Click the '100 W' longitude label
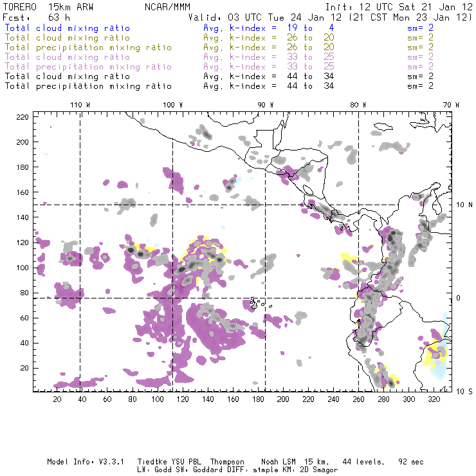The height and width of the screenshot is (476, 476). point(173,105)
